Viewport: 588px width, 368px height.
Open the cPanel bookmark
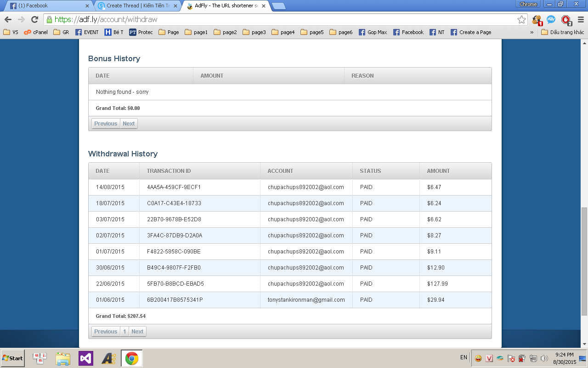point(36,32)
